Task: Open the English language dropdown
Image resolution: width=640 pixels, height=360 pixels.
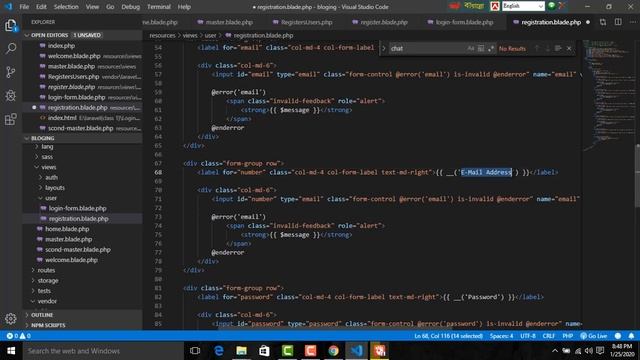Action: tap(523, 6)
